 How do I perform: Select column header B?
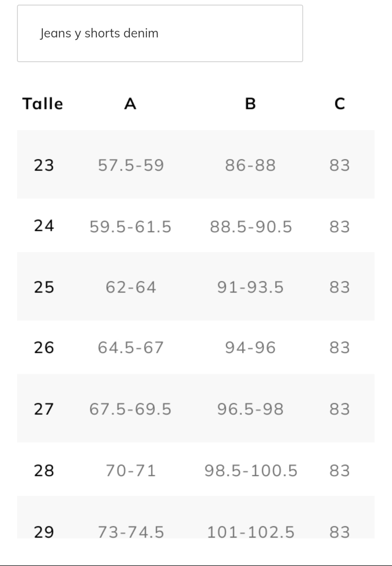250,104
